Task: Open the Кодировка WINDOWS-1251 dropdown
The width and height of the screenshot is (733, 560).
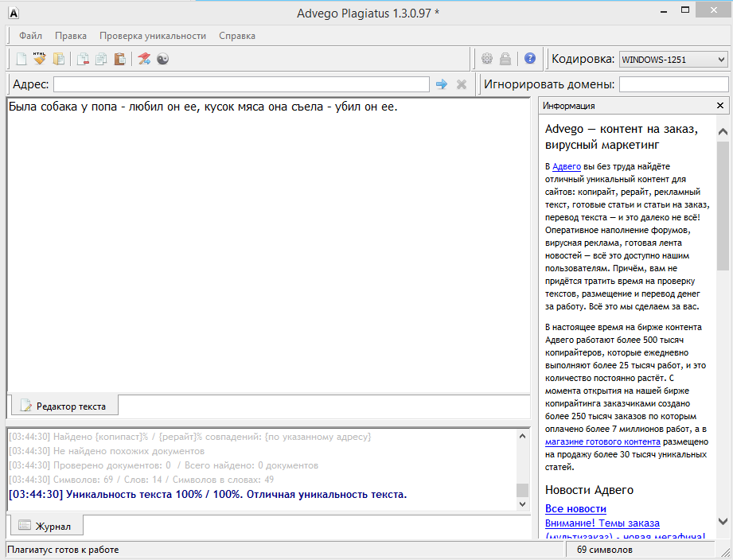Action: click(673, 60)
